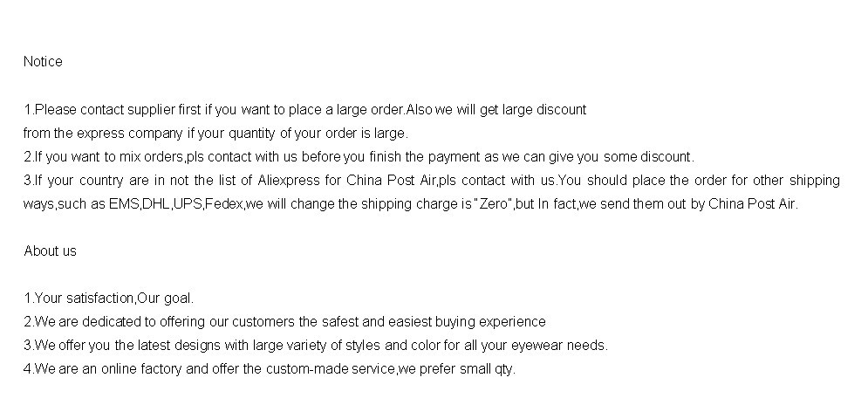This screenshot has height=405, width=868.
Task: Click the mix orders discount line
Action: tap(359, 157)
